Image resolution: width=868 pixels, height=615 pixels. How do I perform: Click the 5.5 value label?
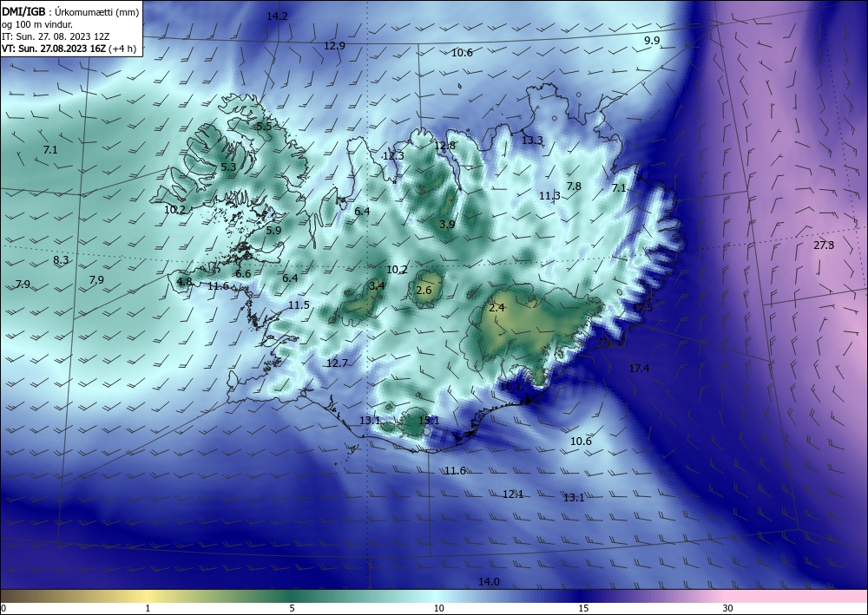click(x=264, y=127)
